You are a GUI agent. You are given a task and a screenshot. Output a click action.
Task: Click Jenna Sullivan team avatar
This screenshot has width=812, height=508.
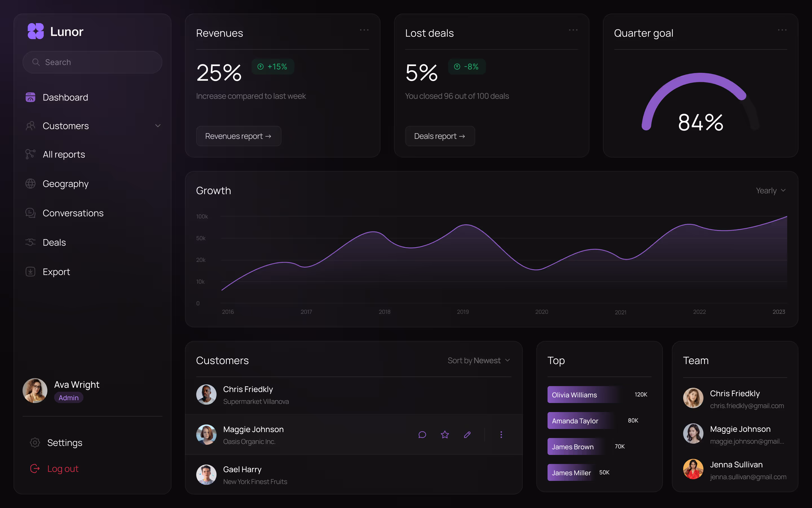(x=693, y=469)
